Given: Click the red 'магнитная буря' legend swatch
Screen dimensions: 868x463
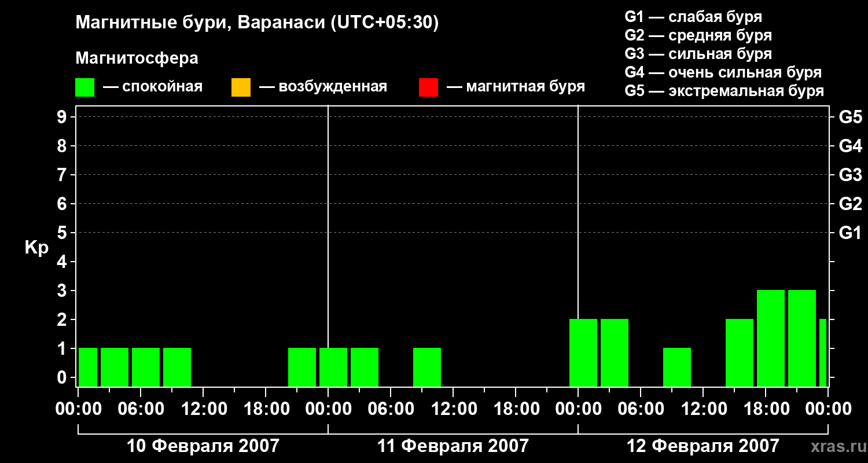Looking at the screenshot, I should pos(428,87).
